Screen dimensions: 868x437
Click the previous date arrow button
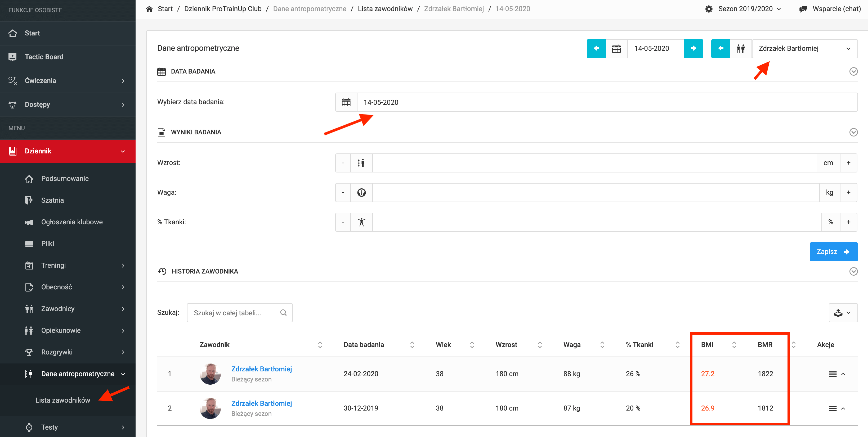click(596, 48)
